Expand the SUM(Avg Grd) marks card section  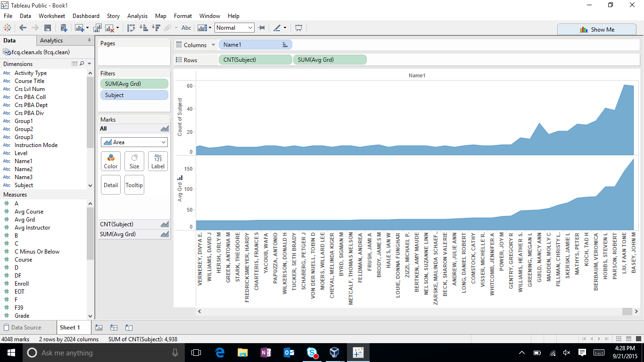tap(134, 234)
